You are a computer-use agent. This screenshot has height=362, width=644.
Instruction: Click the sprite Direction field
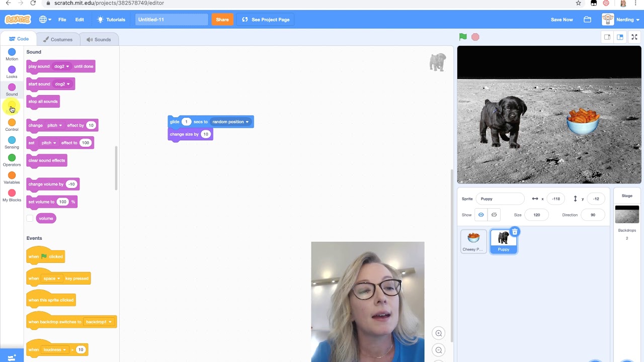click(x=593, y=215)
